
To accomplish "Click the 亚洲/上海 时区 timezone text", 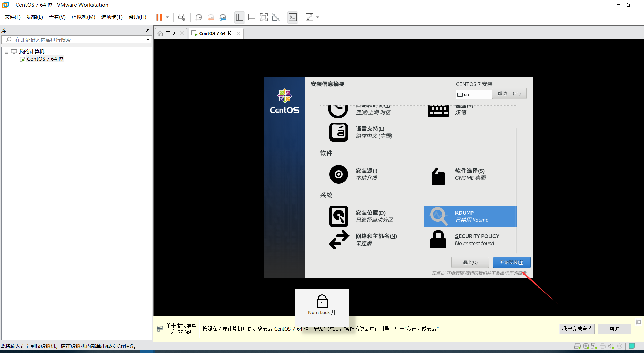I will point(373,113).
